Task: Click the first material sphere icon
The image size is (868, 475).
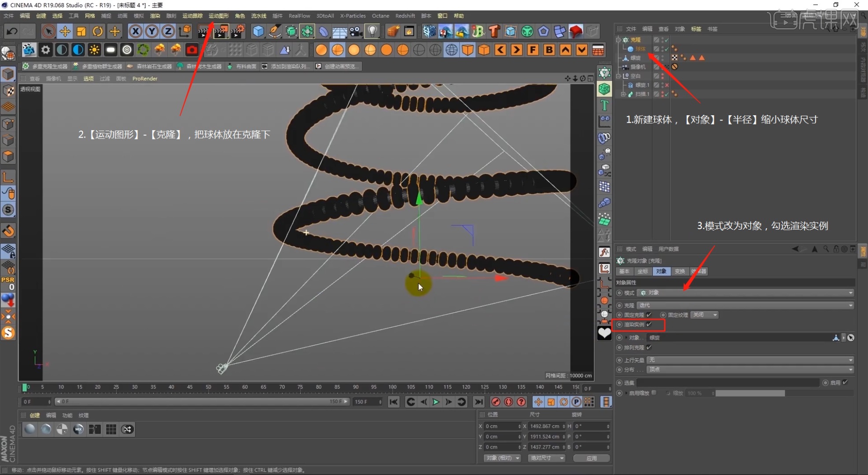Action: coord(29,429)
